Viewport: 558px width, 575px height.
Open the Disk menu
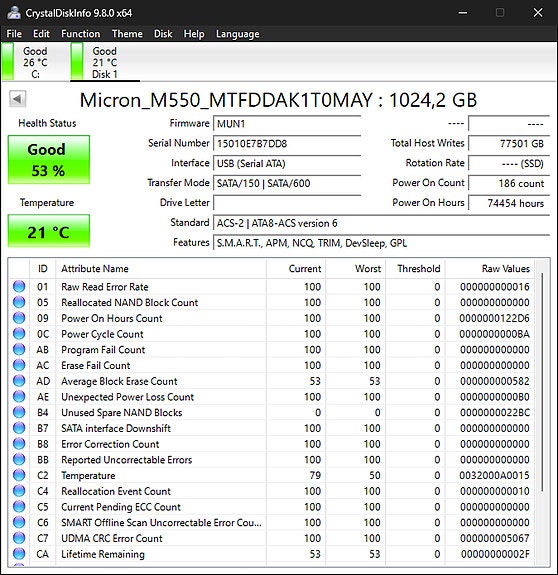(163, 34)
